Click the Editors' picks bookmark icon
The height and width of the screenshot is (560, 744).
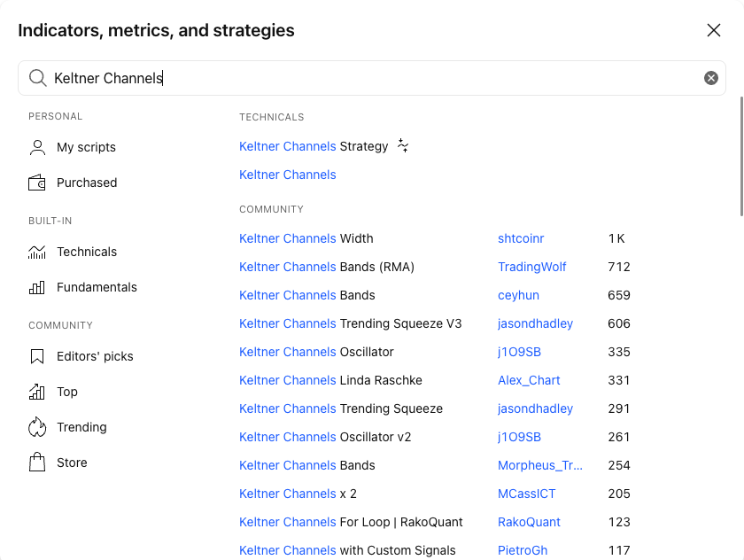(x=37, y=356)
